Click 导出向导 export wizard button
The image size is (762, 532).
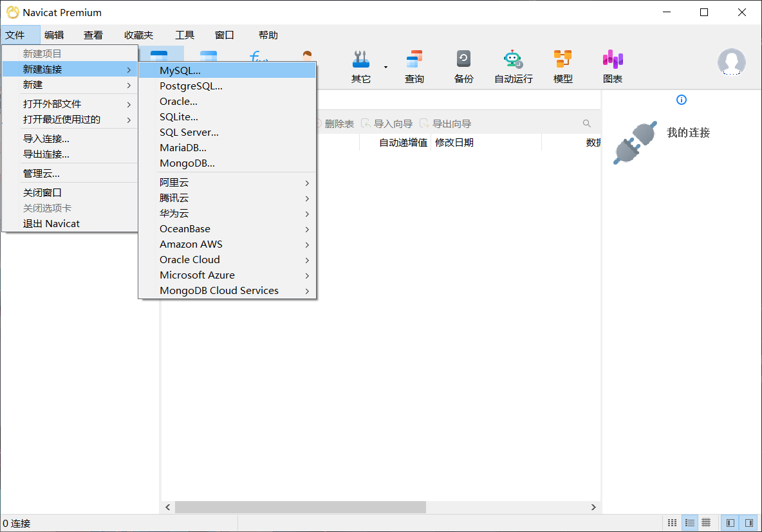click(445, 124)
